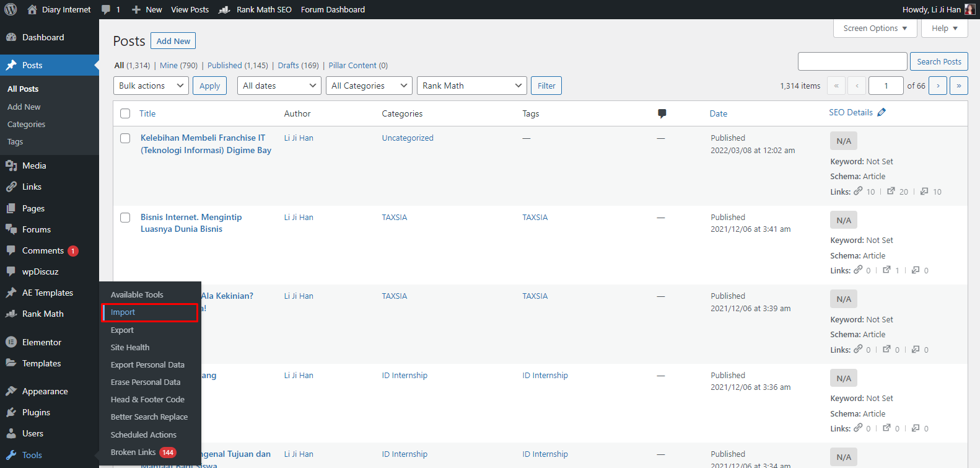Screen dimensions: 980x468
Task: Filter by ID Internship tag at 3:36 am
Action: coord(545,375)
